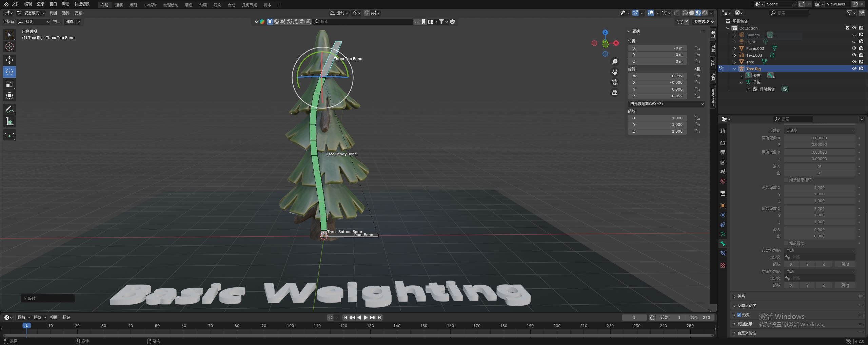Click the zoom magnifier viewport icon

pos(614,62)
